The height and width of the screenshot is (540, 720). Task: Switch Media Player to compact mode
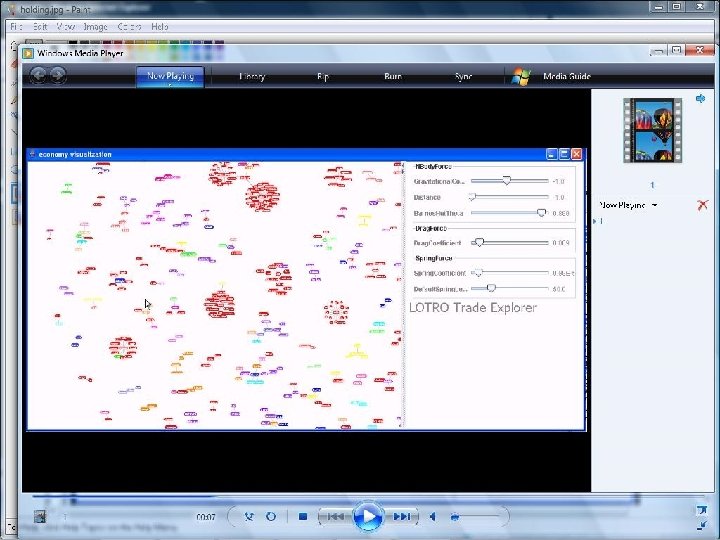[701, 525]
